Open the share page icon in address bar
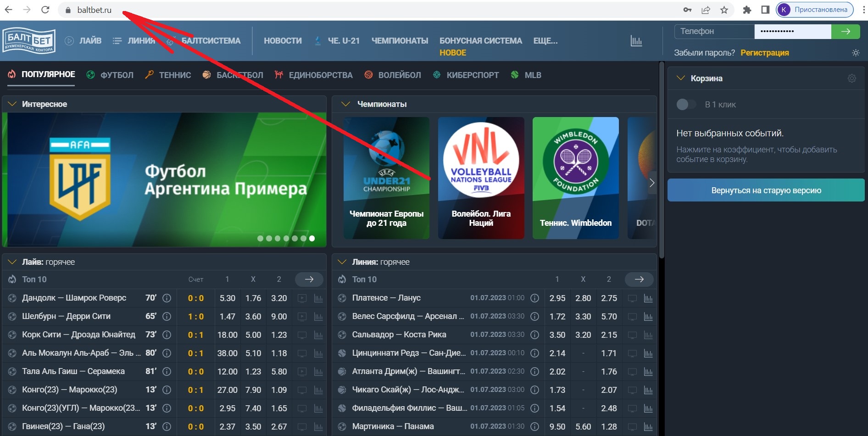 [x=706, y=10]
